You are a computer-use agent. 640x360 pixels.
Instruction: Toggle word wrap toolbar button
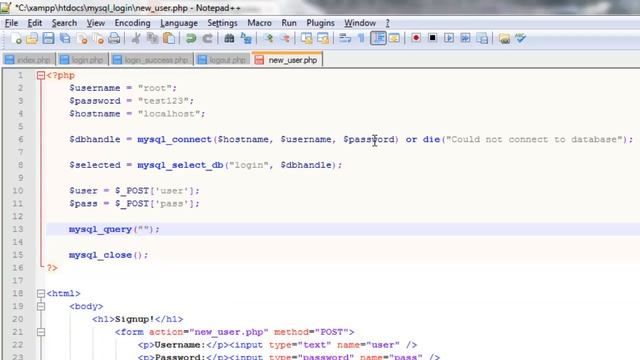pos(345,38)
